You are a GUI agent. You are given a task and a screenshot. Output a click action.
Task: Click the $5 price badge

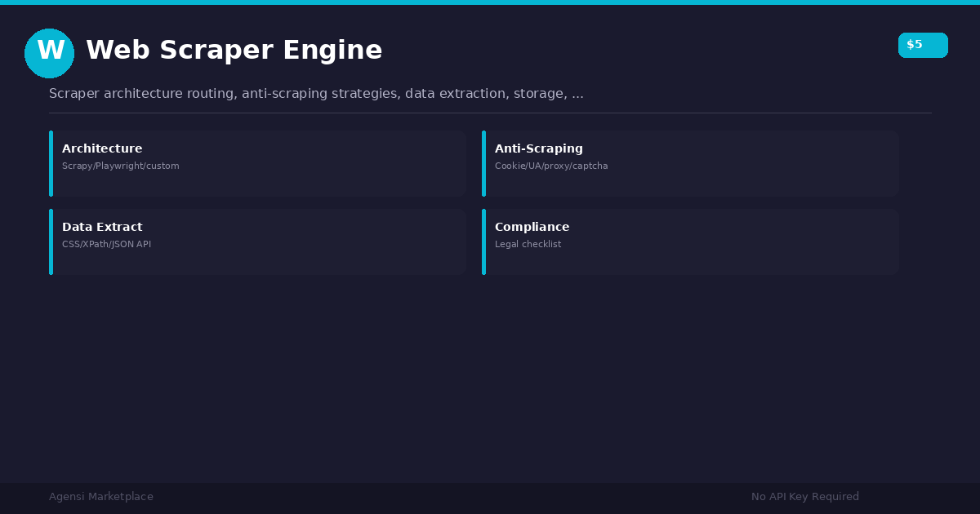923,45
